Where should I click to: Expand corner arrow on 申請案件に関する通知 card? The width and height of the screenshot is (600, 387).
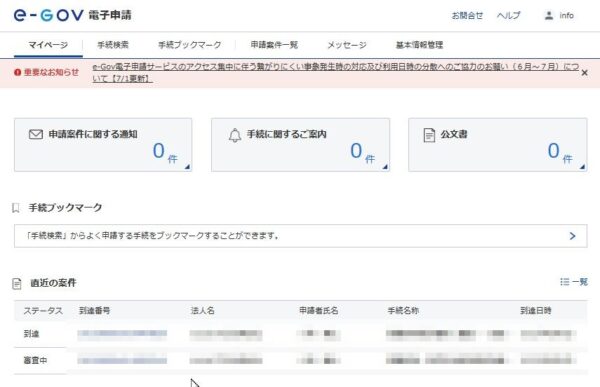click(x=188, y=167)
